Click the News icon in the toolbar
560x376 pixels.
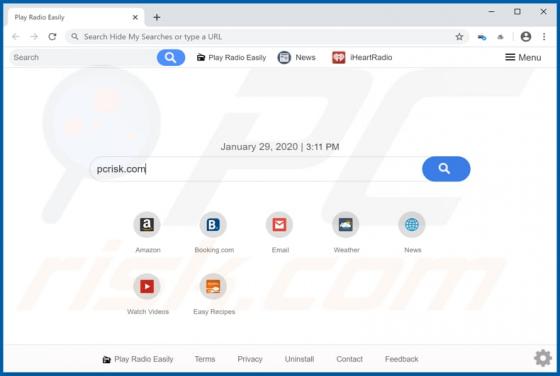point(284,57)
